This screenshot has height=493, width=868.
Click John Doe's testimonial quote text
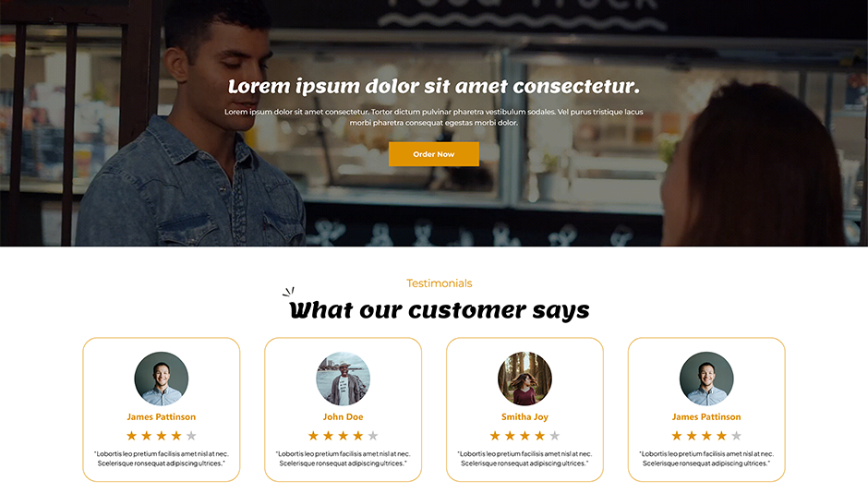[x=343, y=458]
